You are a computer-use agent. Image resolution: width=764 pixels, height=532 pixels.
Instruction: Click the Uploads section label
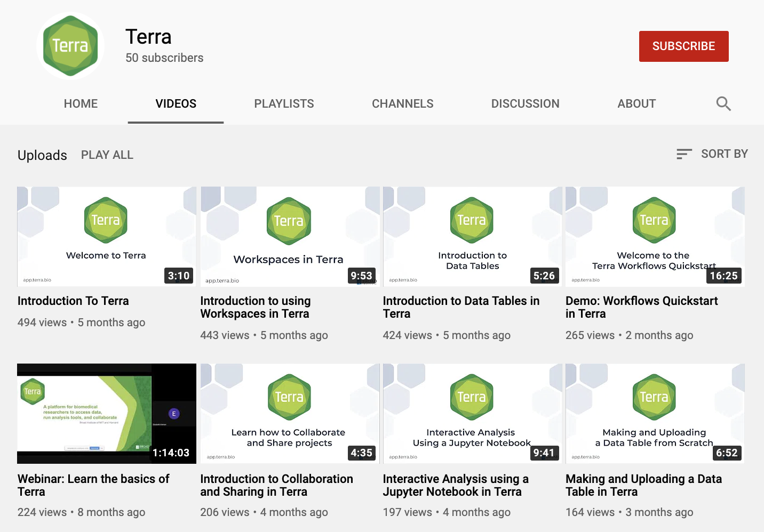[42, 155]
